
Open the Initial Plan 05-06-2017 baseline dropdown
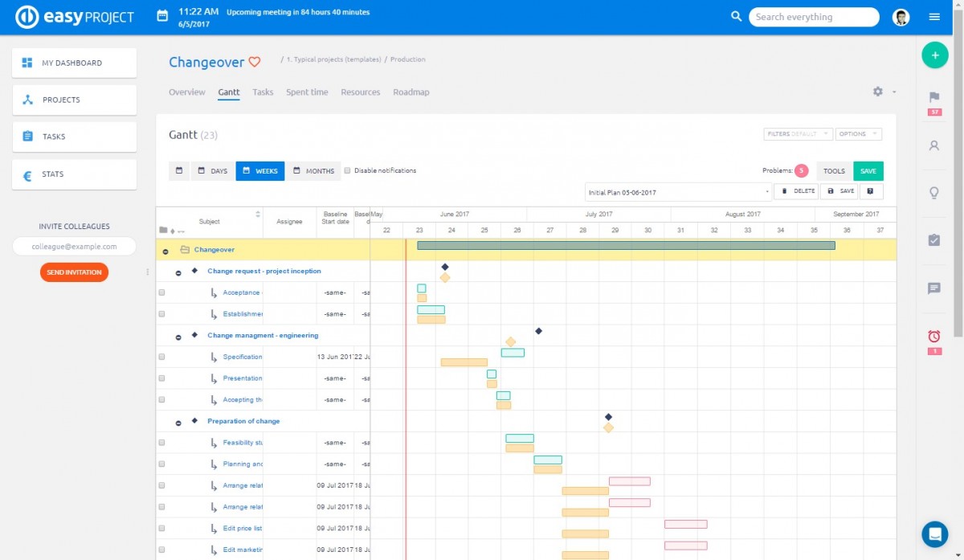click(x=678, y=192)
